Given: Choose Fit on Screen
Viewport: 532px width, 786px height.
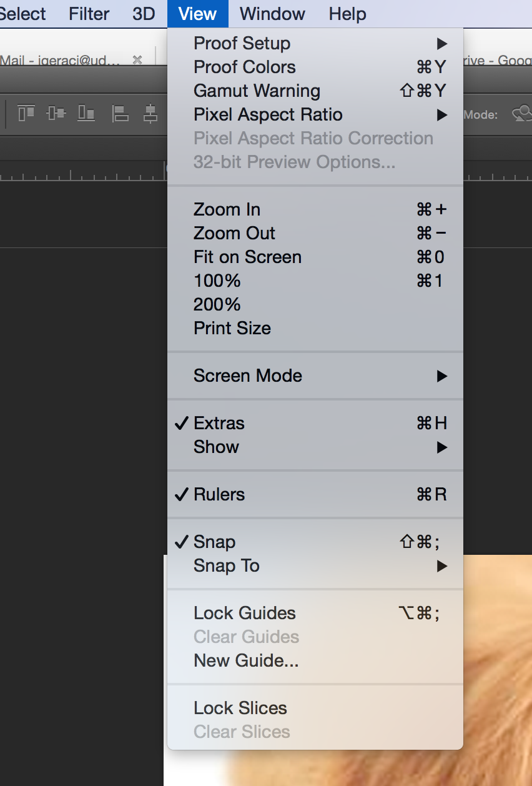Looking at the screenshot, I should (x=315, y=257).
